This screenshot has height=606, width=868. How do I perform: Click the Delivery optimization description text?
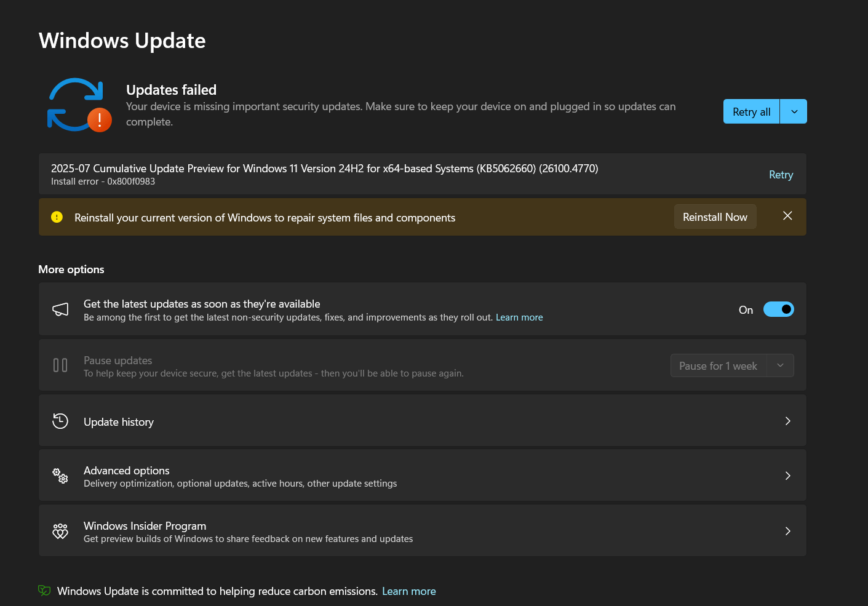pyautogui.click(x=240, y=484)
